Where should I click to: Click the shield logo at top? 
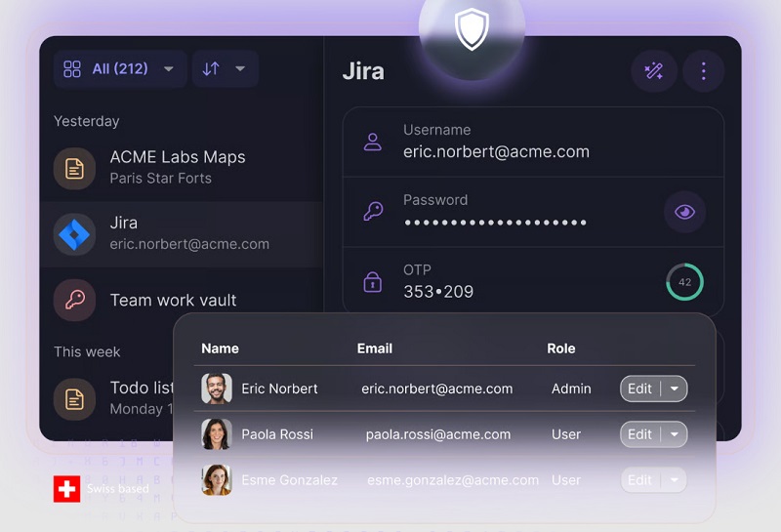coord(472,29)
